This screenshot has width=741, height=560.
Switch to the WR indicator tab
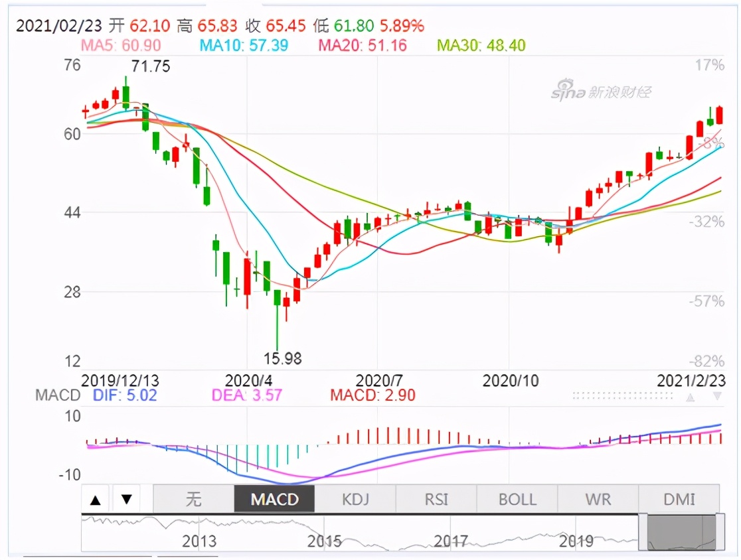(x=598, y=499)
